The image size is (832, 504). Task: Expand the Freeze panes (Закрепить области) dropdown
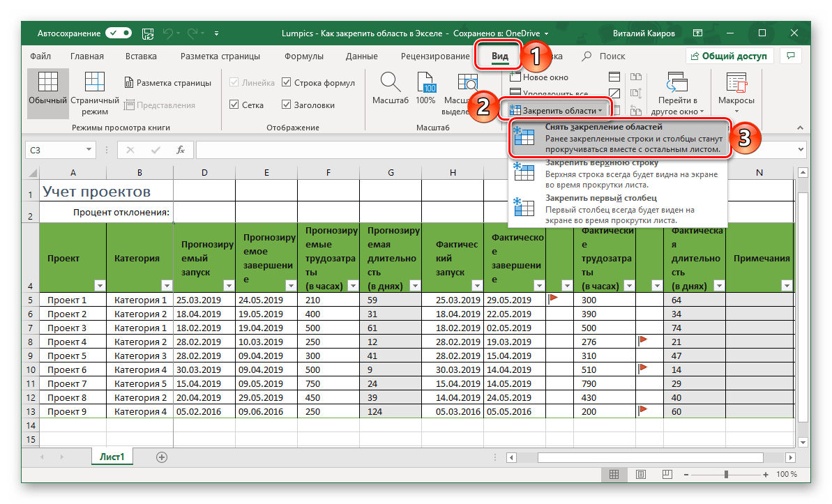tap(556, 111)
